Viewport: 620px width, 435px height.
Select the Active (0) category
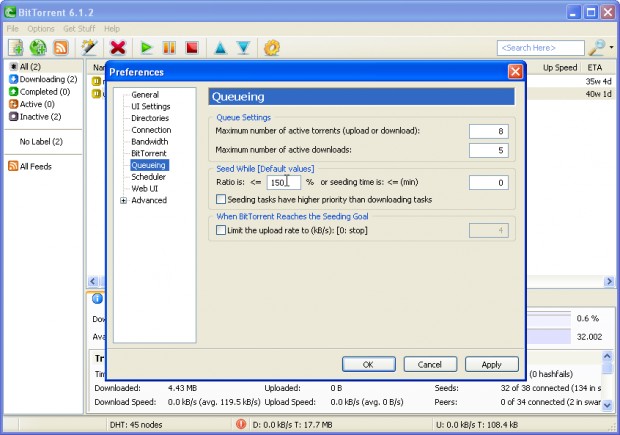coord(32,104)
